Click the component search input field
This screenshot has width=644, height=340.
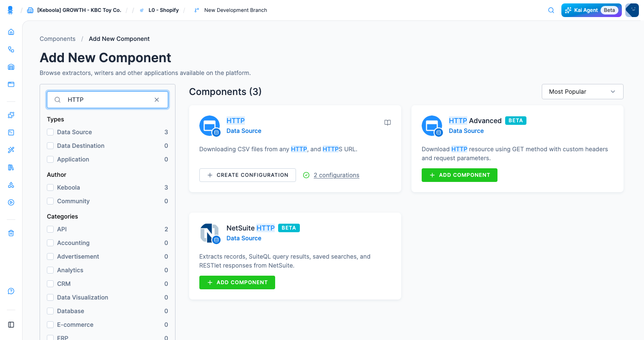108,100
